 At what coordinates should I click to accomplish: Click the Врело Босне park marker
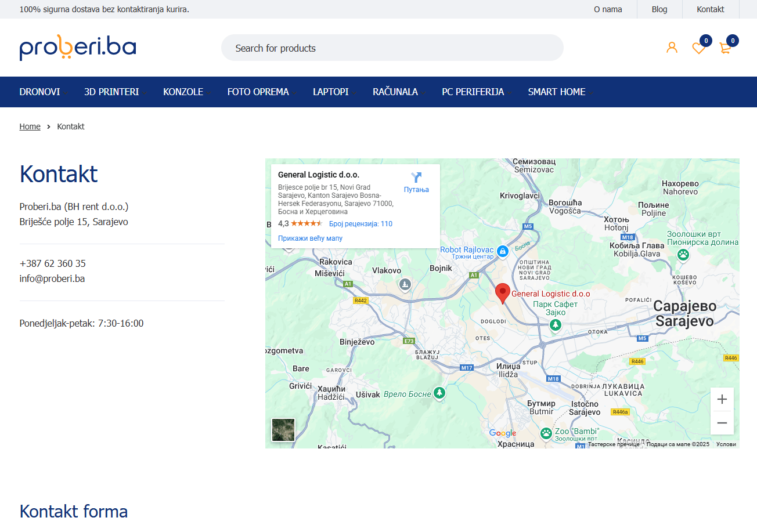440,393
